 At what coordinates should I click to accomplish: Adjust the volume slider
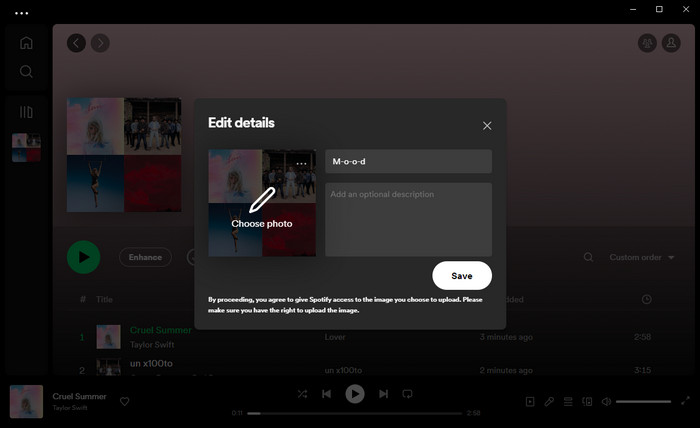click(x=643, y=402)
